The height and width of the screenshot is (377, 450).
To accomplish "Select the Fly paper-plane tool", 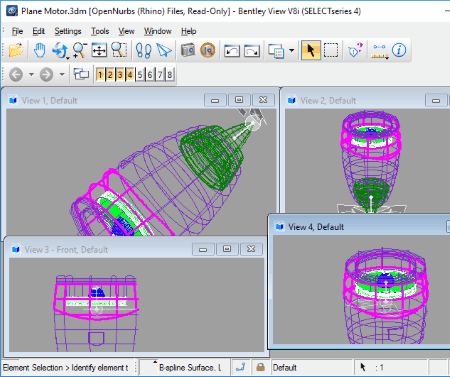I will 164,50.
